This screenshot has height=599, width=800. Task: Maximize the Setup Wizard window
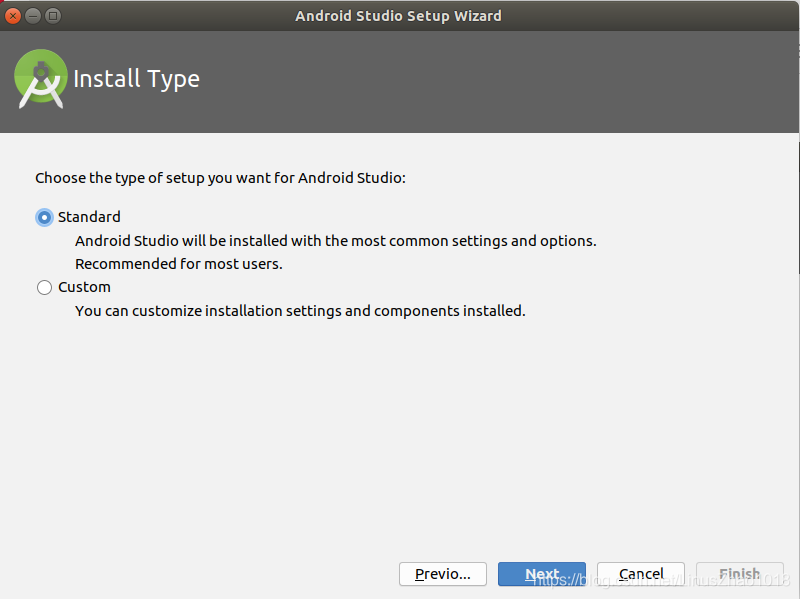pos(53,16)
